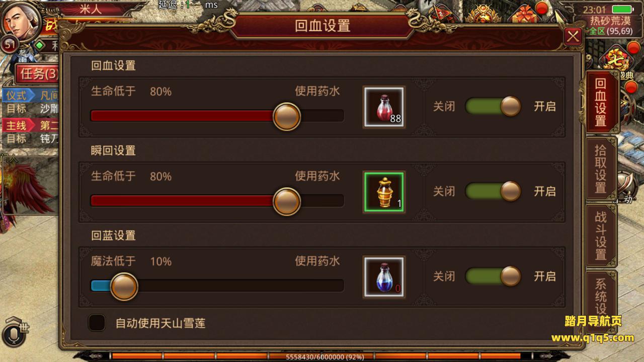Screen dimensions: 644x362
Task: Click the 回血设置 health threshold slider knob
Action: [287, 117]
